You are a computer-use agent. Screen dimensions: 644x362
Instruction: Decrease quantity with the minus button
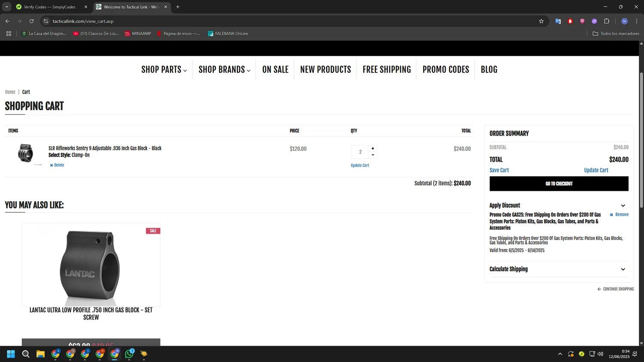coord(373,155)
